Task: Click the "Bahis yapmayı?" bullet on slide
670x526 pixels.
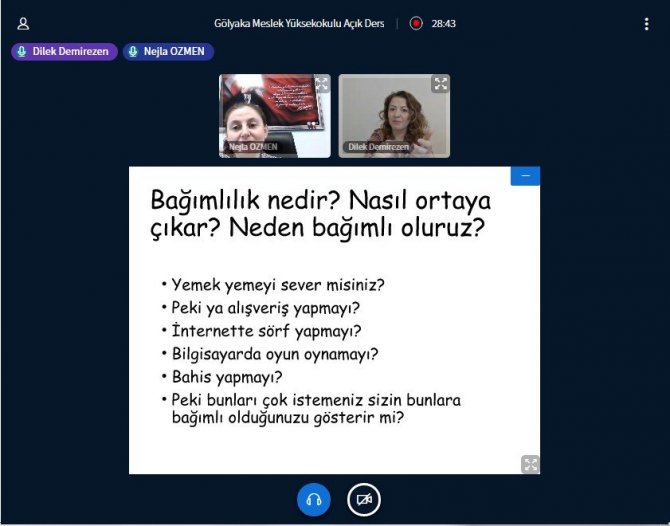Action: [x=227, y=377]
